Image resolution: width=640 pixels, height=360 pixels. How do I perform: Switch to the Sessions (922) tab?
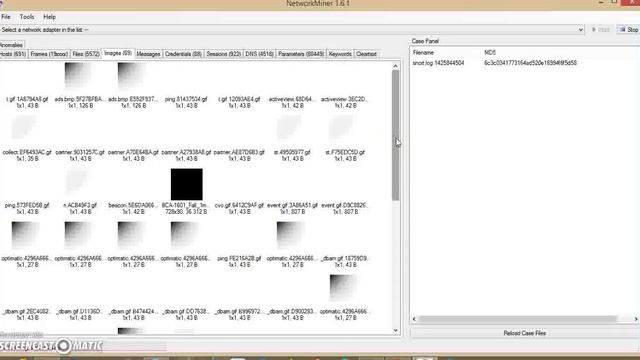(224, 54)
